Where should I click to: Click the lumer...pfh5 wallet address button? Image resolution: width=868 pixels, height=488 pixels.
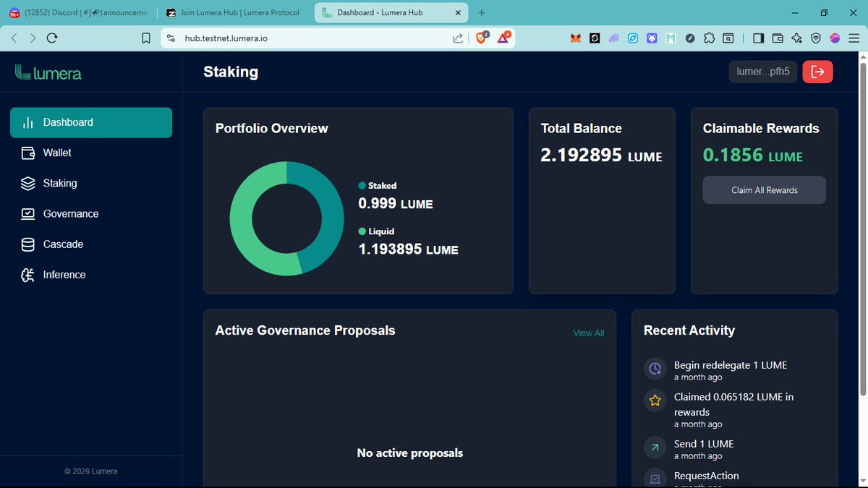click(763, 72)
